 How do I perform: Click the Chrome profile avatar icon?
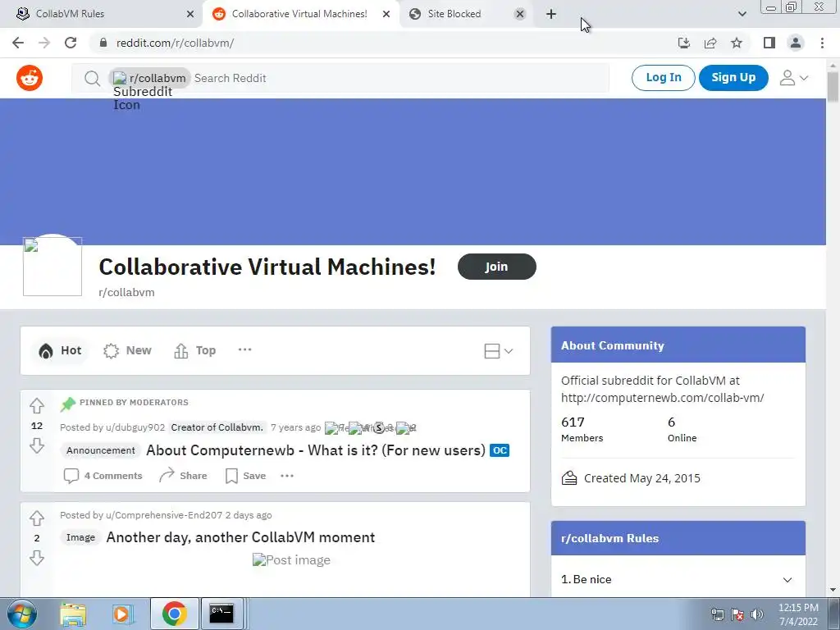point(796,43)
